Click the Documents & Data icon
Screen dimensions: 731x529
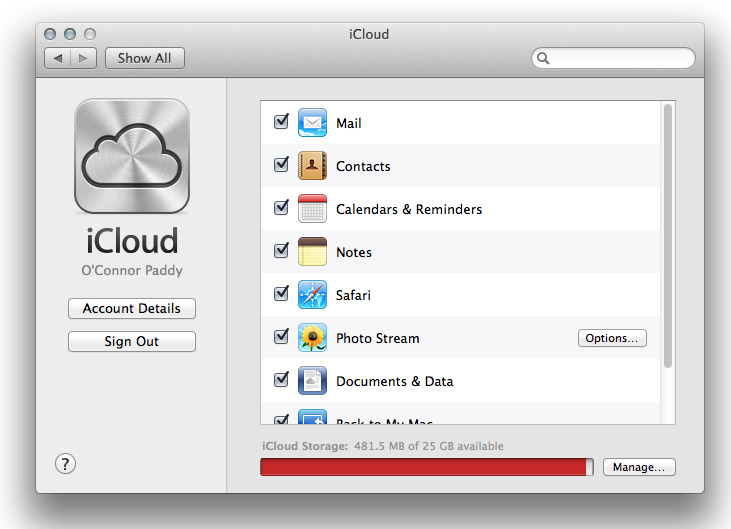312,380
